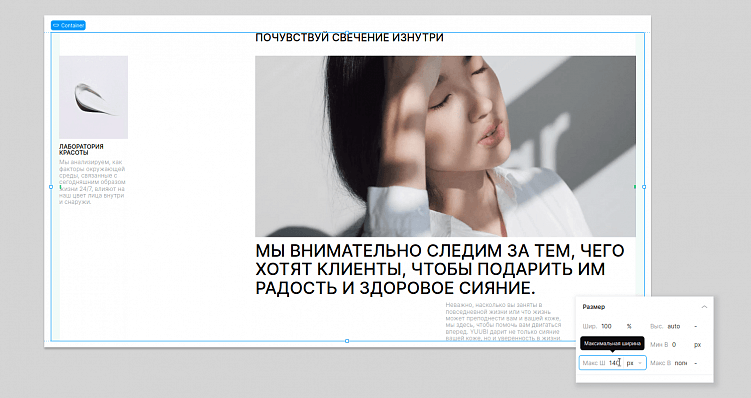Open the unit selector beside Макс В
This screenshot has height=398, width=751.
(695, 363)
